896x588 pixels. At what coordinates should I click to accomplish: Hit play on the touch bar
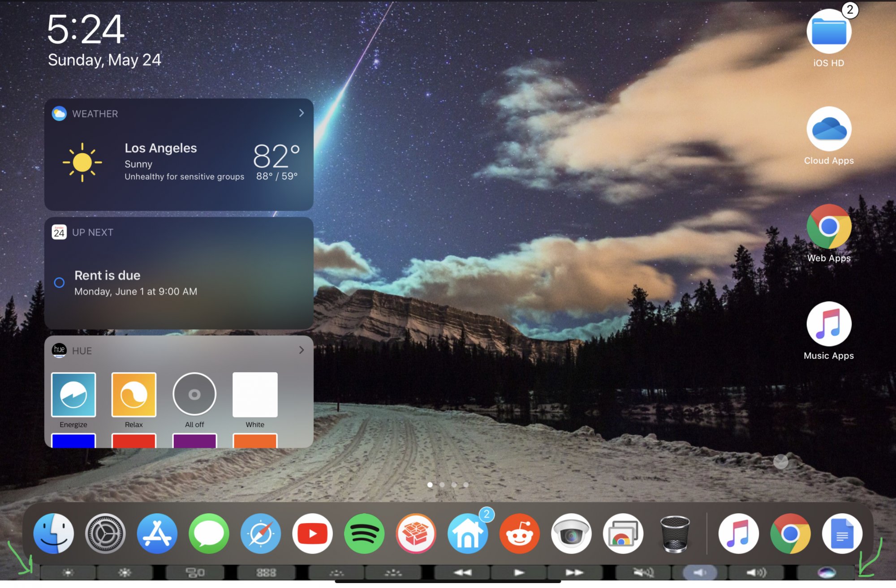(x=519, y=572)
